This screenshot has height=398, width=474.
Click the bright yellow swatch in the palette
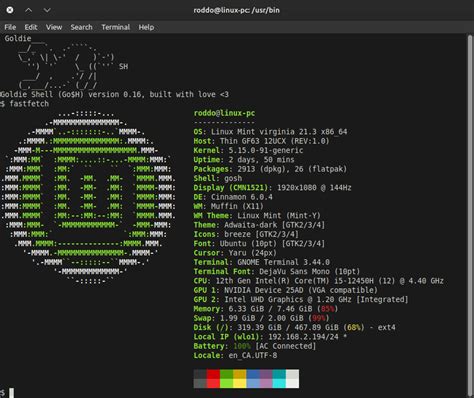[x=240, y=383]
